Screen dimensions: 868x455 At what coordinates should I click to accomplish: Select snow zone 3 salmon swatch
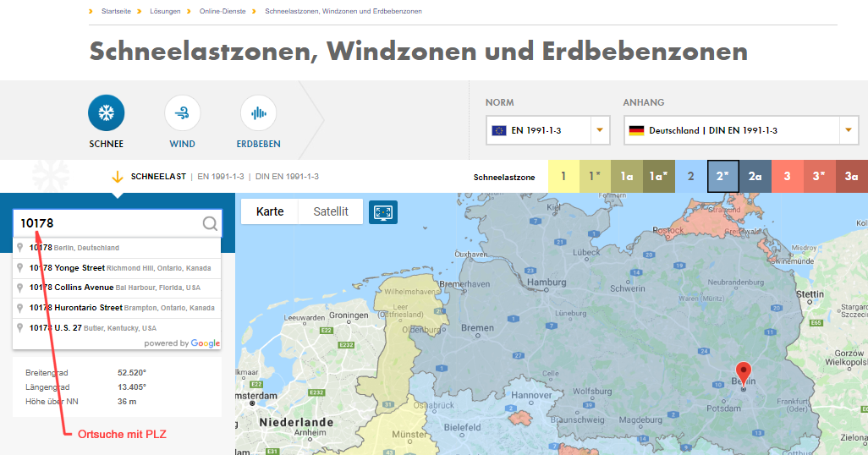tap(787, 177)
